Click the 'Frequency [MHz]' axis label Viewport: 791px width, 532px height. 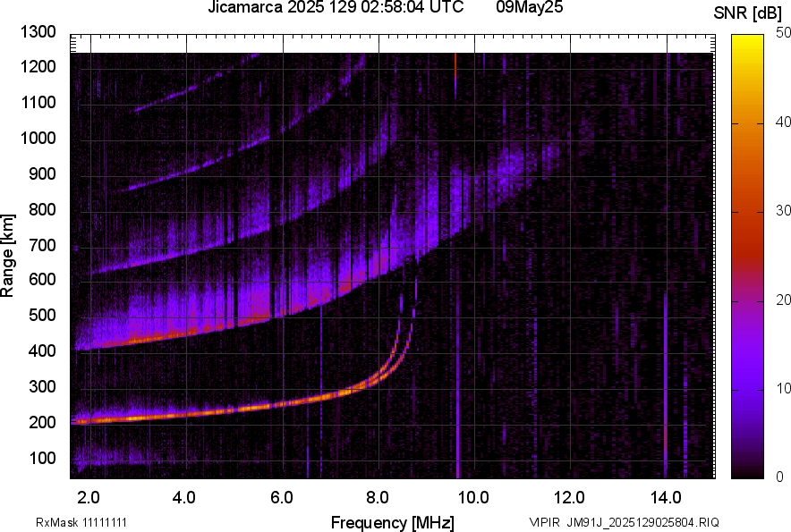click(x=393, y=522)
